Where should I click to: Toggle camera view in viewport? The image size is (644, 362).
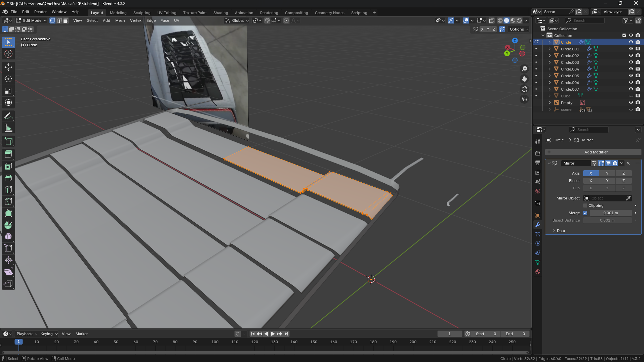[524, 89]
